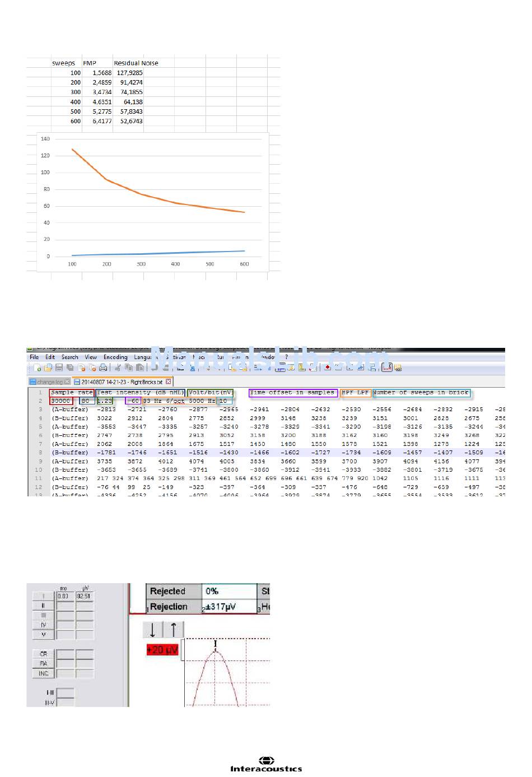Click the wave V marker button

coord(43,635)
